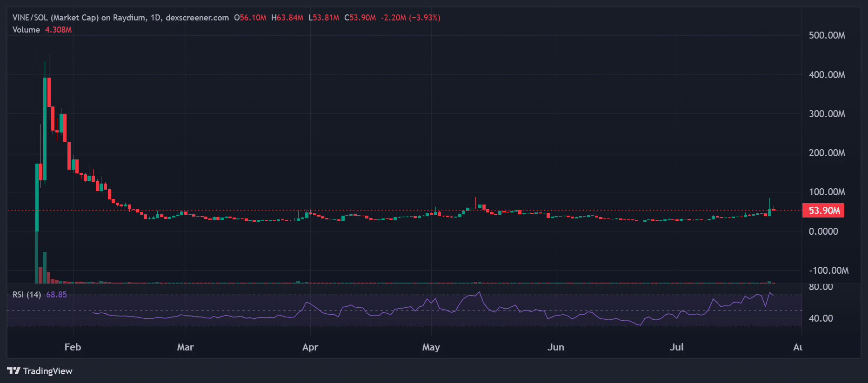Click the 0.0000 price axis label
The image size is (868, 383).
click(x=823, y=231)
